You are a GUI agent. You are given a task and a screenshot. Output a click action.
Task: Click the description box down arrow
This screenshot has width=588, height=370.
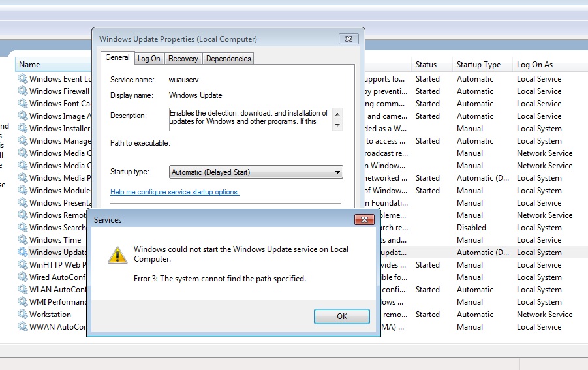[x=337, y=125]
